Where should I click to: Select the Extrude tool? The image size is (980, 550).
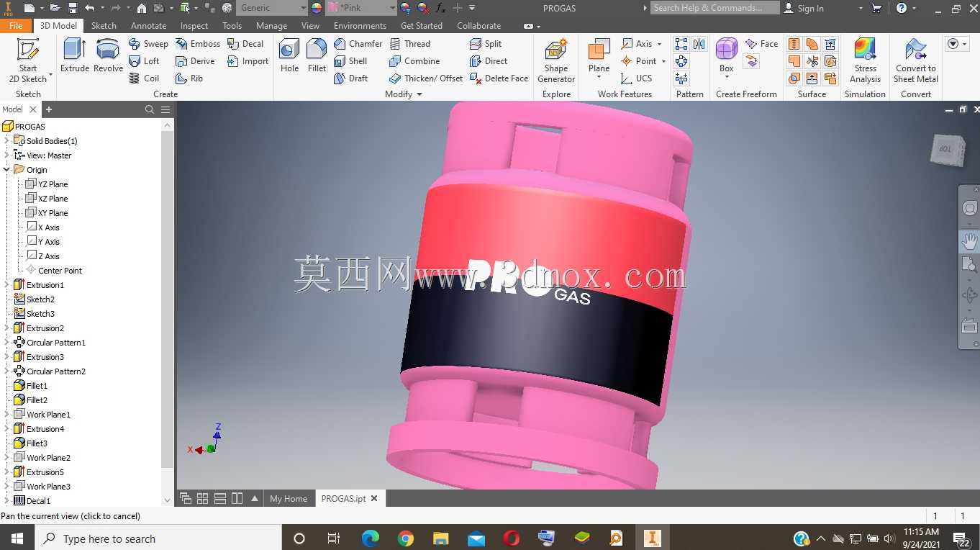click(x=75, y=56)
